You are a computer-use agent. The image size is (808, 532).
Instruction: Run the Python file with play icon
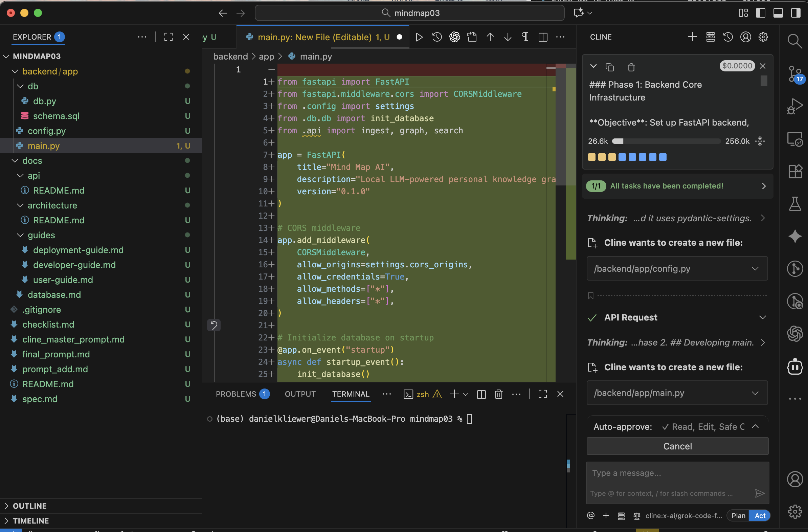click(419, 37)
